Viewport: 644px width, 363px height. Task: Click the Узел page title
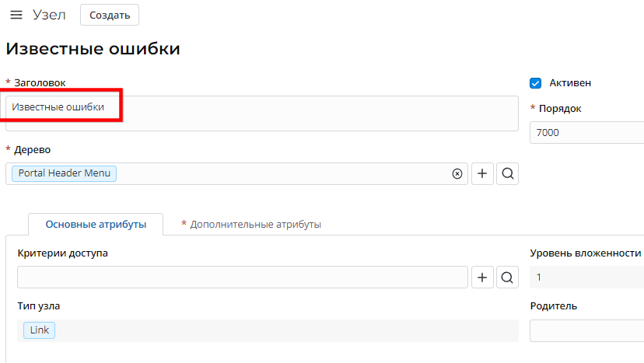point(49,15)
